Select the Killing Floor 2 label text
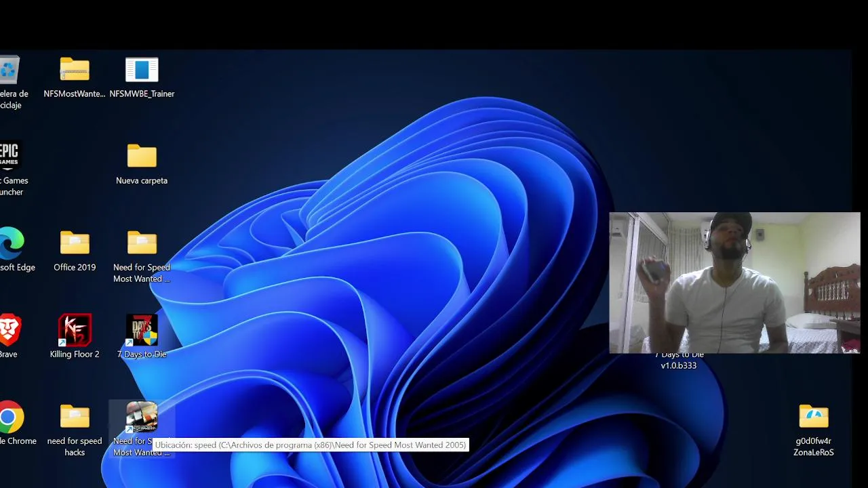The height and width of the screenshot is (488, 868). pyautogui.click(x=75, y=354)
